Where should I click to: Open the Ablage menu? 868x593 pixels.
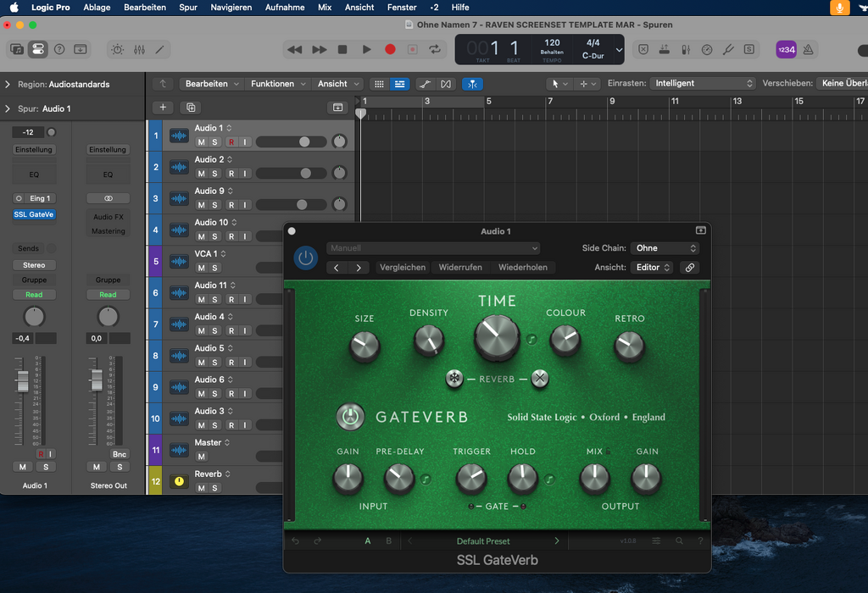97,7
